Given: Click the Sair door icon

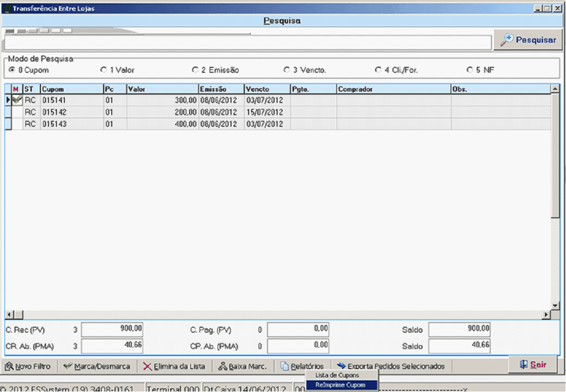Looking at the screenshot, I should pyautogui.click(x=523, y=365).
